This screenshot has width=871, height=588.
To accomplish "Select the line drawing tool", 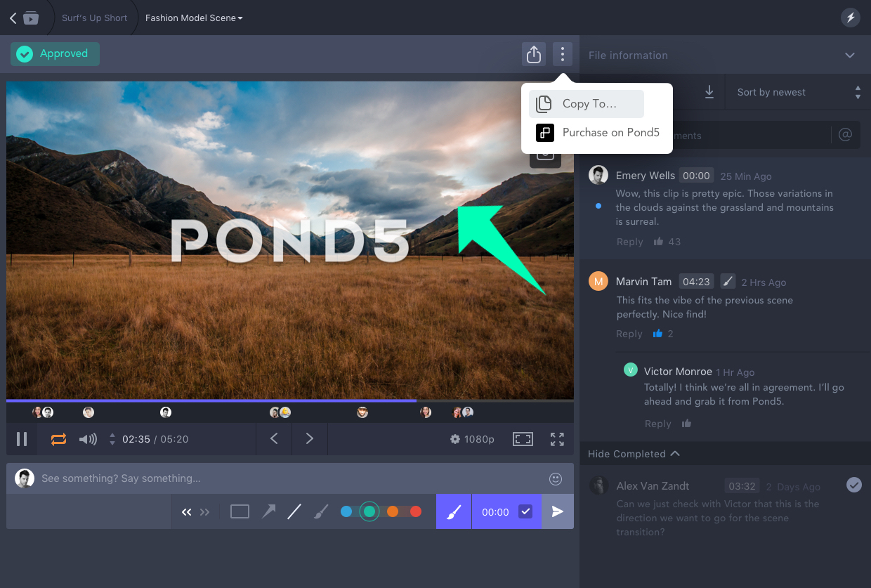I will [294, 511].
